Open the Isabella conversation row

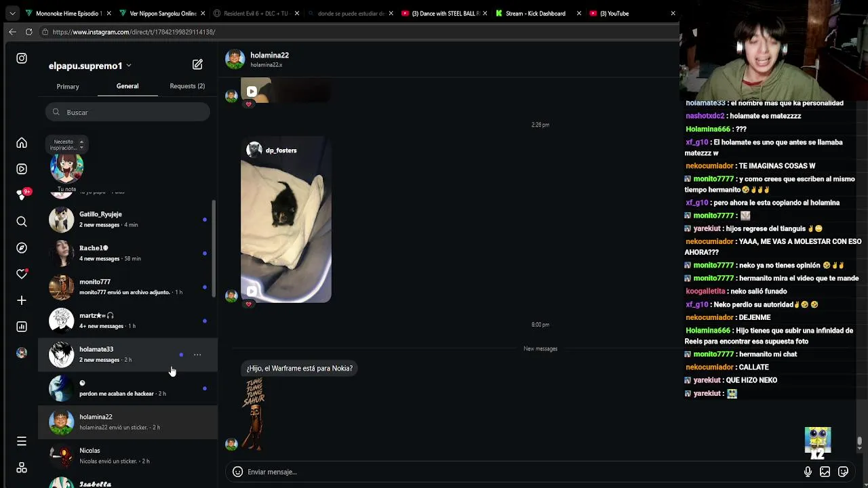click(127, 482)
